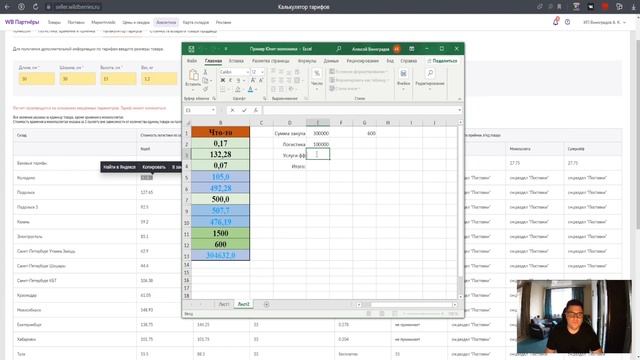Click the fill color bucket icon
This screenshot has height=360, width=640.
tap(238, 89)
